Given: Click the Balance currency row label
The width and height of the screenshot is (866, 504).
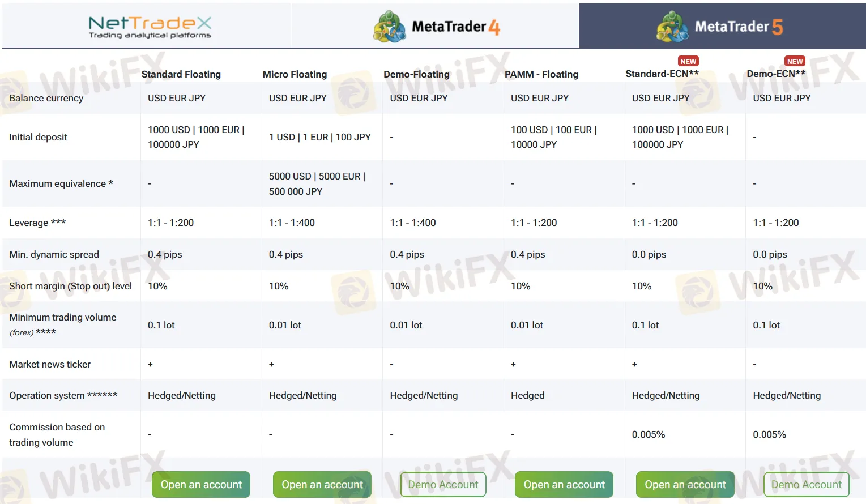Looking at the screenshot, I should coord(46,98).
